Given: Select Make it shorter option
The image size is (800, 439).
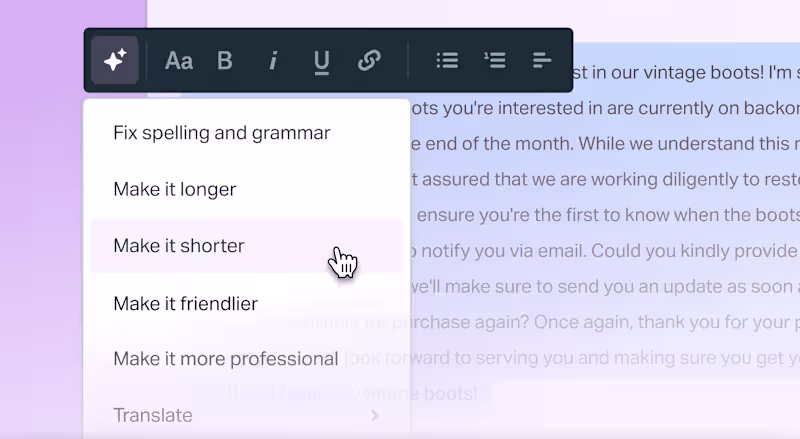Looking at the screenshot, I should click(247, 246).
